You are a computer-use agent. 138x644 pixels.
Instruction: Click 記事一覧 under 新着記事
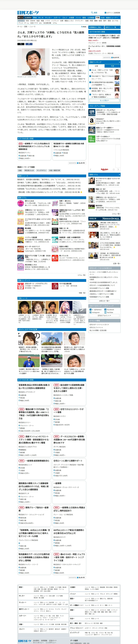(x=117, y=263)
